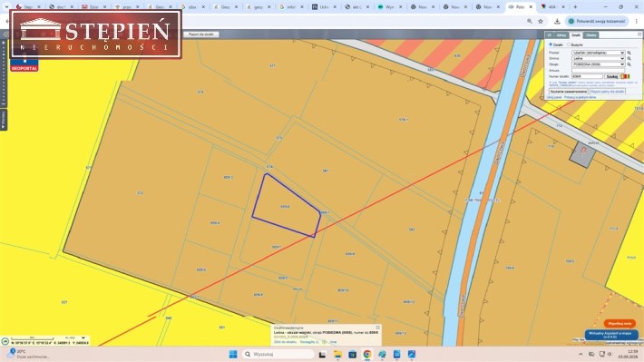This screenshot has height=362, width=644.
Task: Open Task View on the taskbar
Action: click(x=322, y=354)
